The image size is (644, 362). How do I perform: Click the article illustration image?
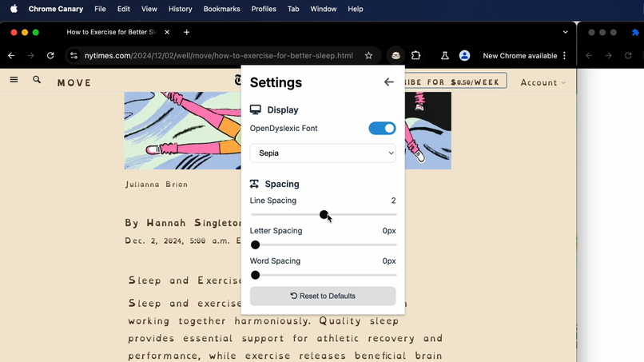click(182, 131)
